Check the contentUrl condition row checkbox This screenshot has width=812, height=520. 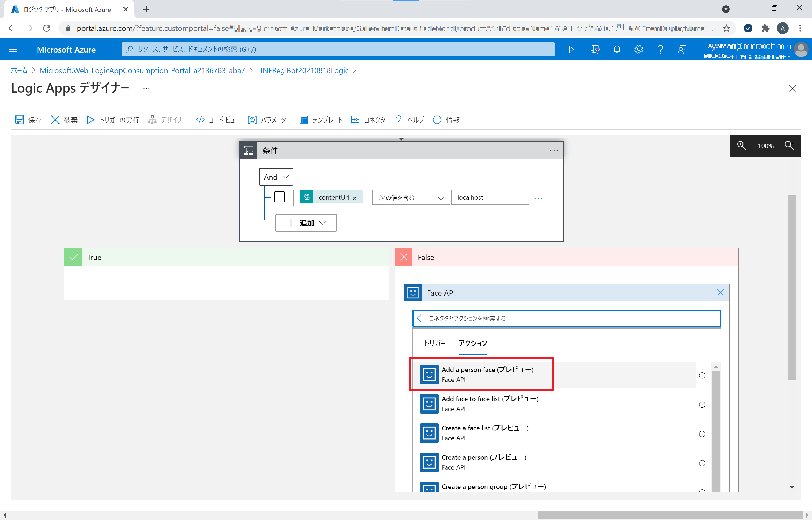point(280,197)
